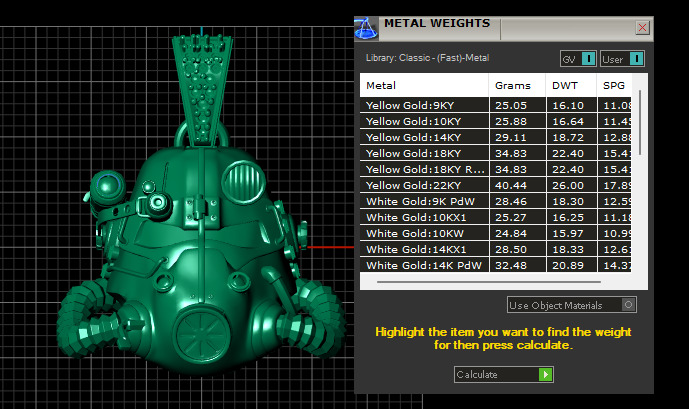
Task: Select the Yellow Gold:9KY row
Action: click(496, 105)
